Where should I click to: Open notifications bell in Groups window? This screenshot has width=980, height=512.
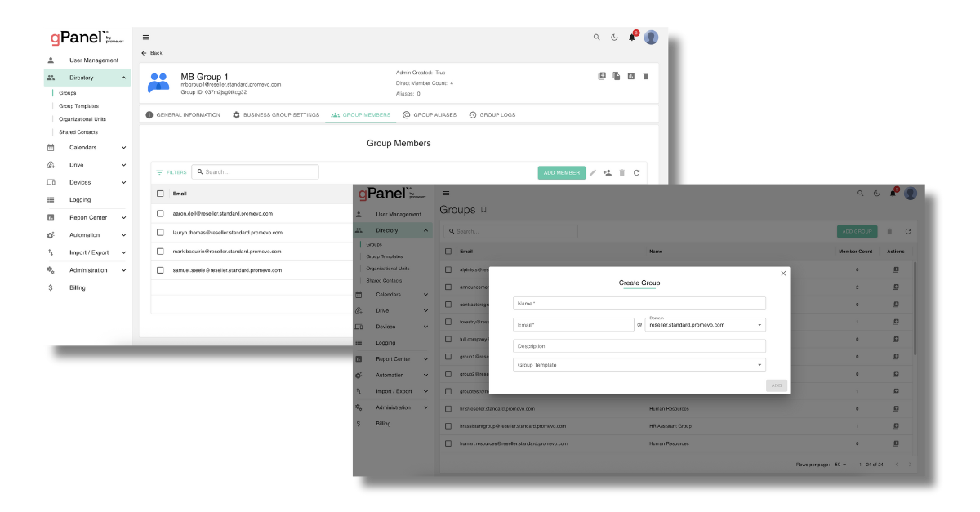coord(893,194)
